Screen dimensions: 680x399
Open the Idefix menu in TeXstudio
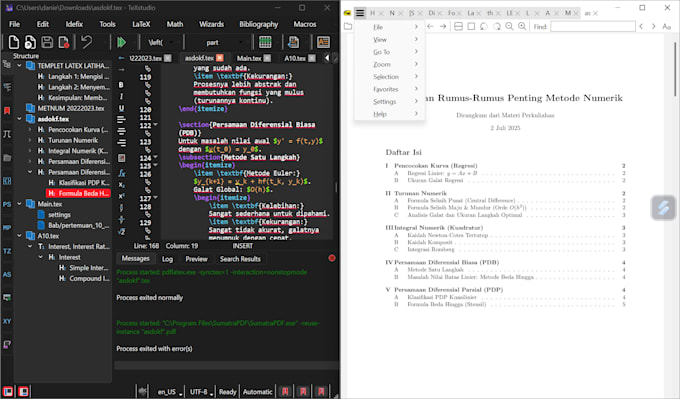pos(74,24)
